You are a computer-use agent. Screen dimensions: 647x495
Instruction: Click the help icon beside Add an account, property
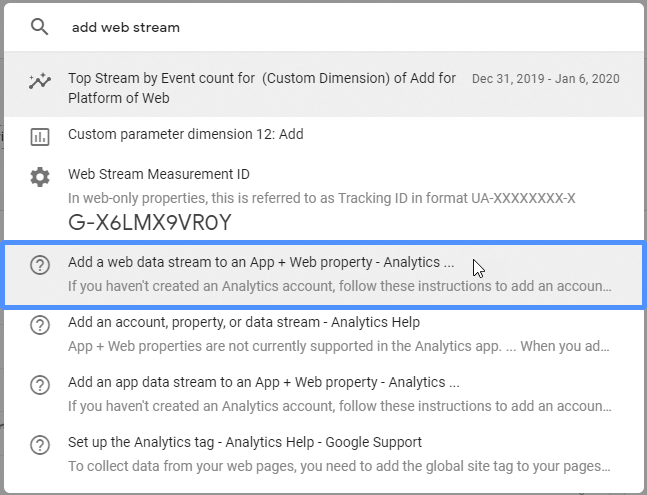tap(40, 325)
